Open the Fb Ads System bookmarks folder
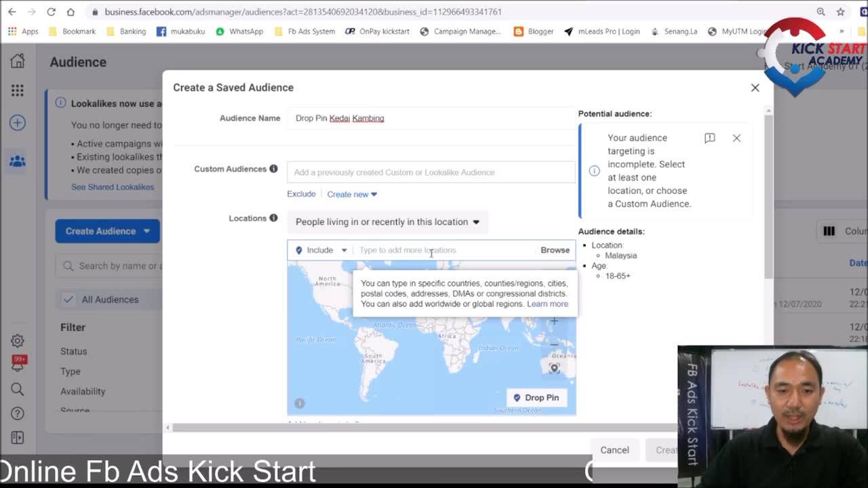This screenshot has height=488, width=868. coord(304,31)
